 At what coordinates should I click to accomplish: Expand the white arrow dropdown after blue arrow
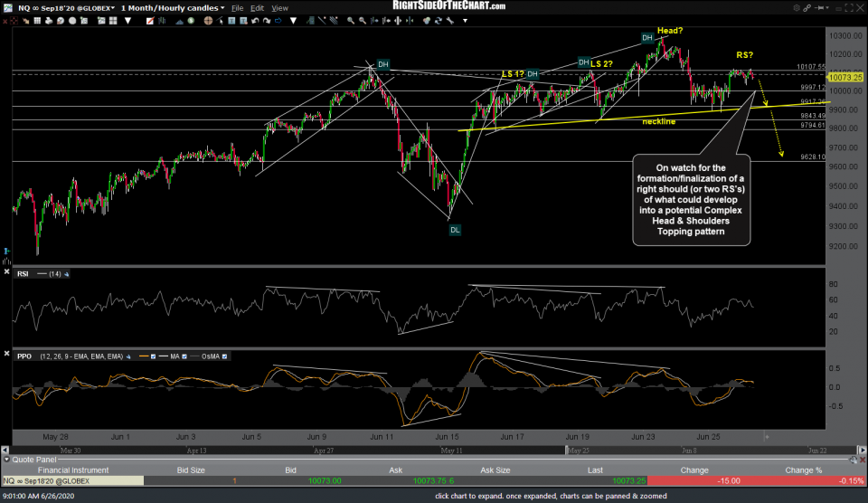point(293,21)
